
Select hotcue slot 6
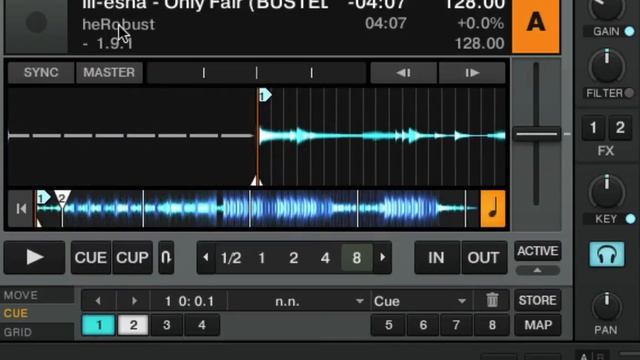pyautogui.click(x=423, y=325)
